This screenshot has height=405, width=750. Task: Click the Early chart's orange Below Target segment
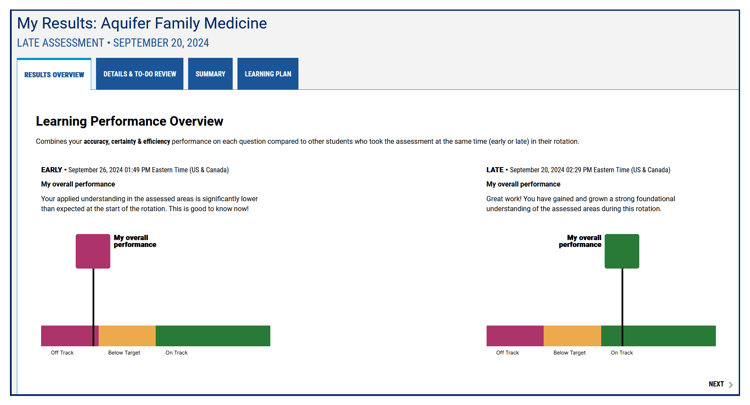[x=127, y=336]
